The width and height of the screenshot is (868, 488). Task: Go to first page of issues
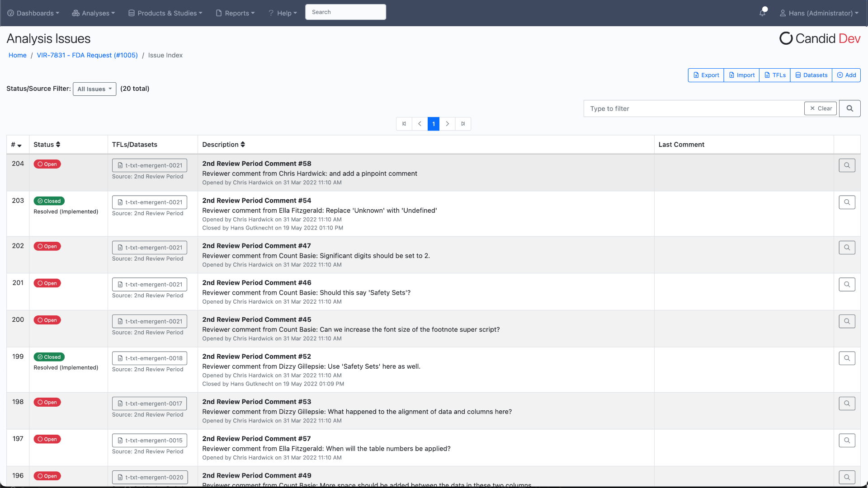(x=404, y=124)
